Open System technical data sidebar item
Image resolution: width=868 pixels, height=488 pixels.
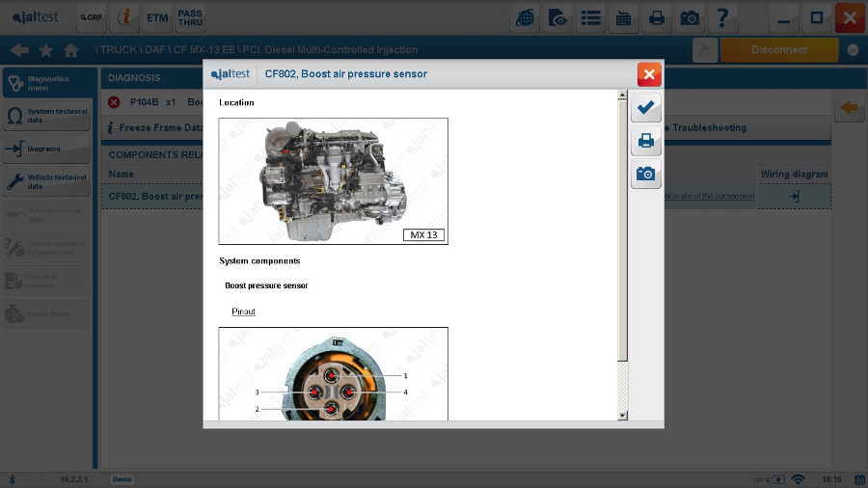pyautogui.click(x=47, y=116)
